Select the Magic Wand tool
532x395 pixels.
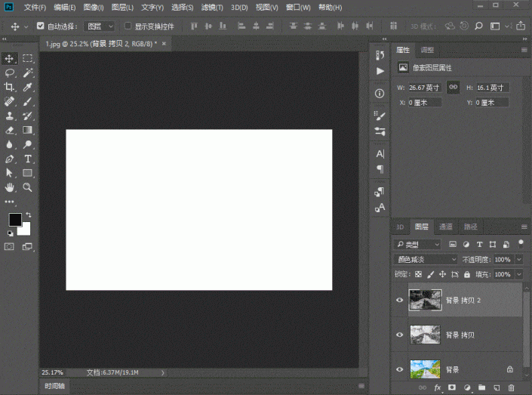(x=28, y=73)
